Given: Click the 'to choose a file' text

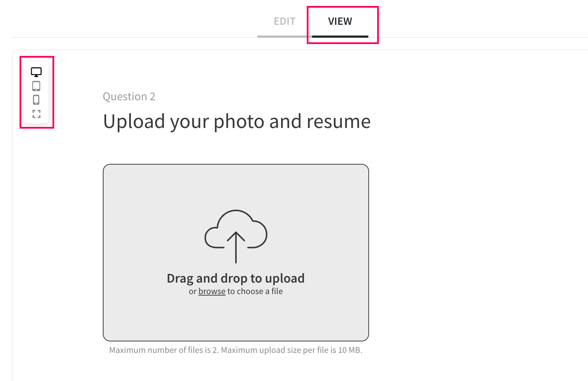Looking at the screenshot, I should pyautogui.click(x=255, y=291).
